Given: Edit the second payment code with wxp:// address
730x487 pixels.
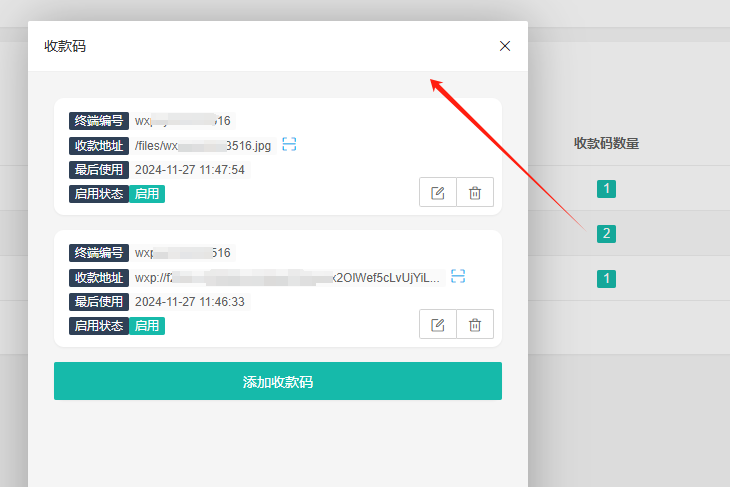Looking at the screenshot, I should click(437, 324).
